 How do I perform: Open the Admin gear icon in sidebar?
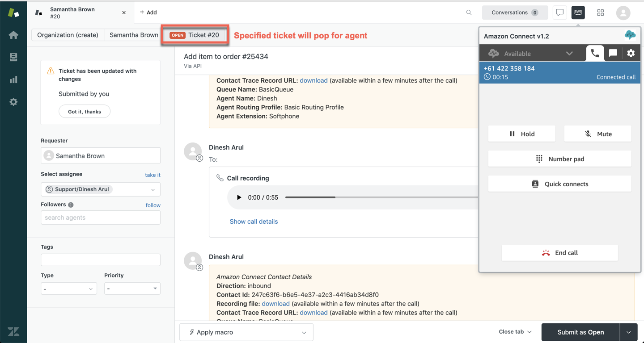click(x=13, y=102)
